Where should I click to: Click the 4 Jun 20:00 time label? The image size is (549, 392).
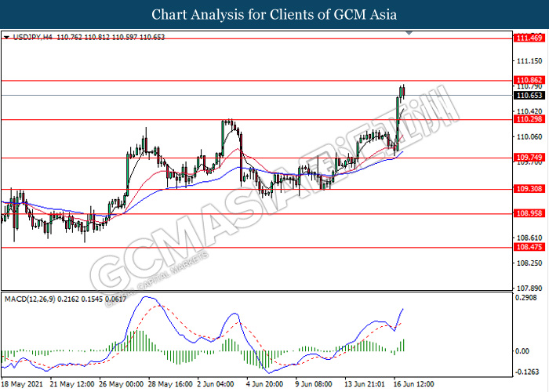(265, 384)
